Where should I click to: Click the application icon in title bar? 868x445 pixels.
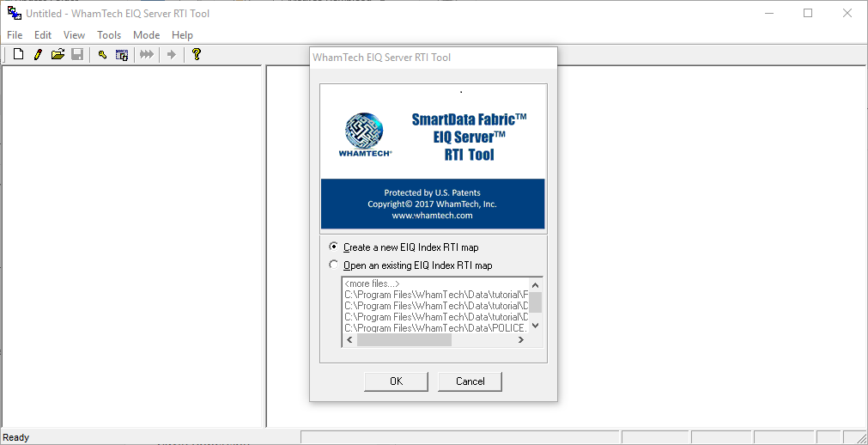14,13
